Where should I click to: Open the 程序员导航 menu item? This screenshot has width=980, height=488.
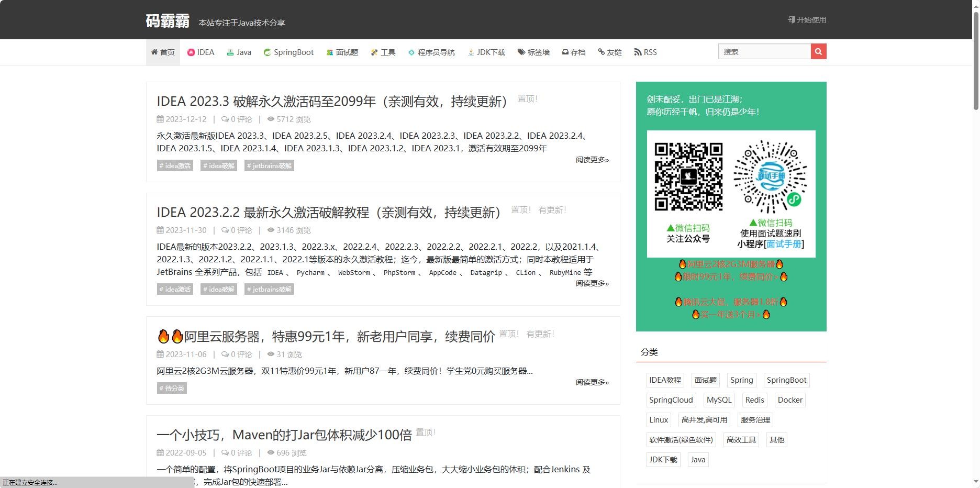point(431,52)
